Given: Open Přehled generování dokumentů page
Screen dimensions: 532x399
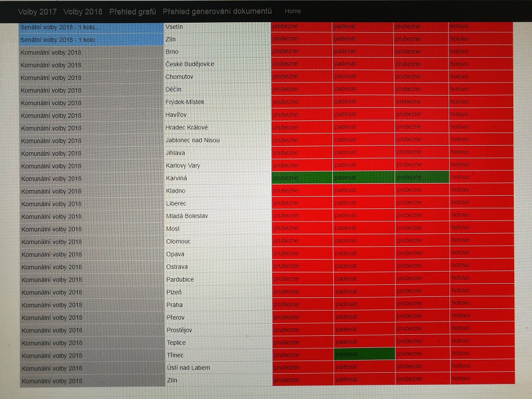Looking at the screenshot, I should [x=217, y=11].
